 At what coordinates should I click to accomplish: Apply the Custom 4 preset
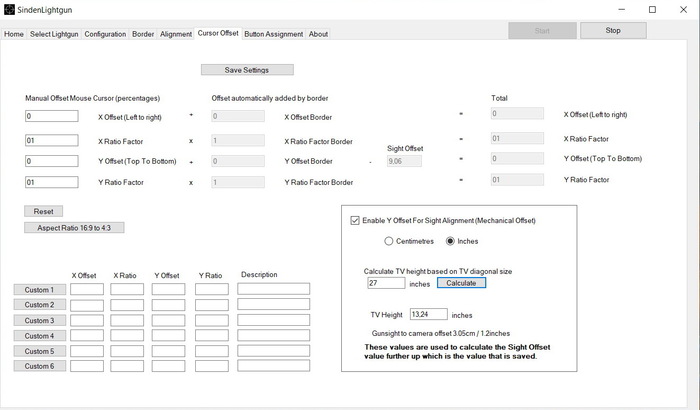pyautogui.click(x=39, y=336)
